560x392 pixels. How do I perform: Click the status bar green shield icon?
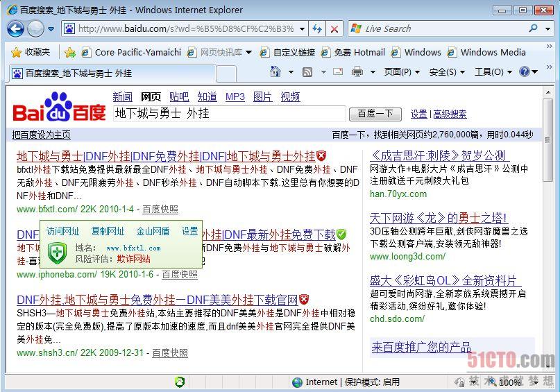[180, 382]
